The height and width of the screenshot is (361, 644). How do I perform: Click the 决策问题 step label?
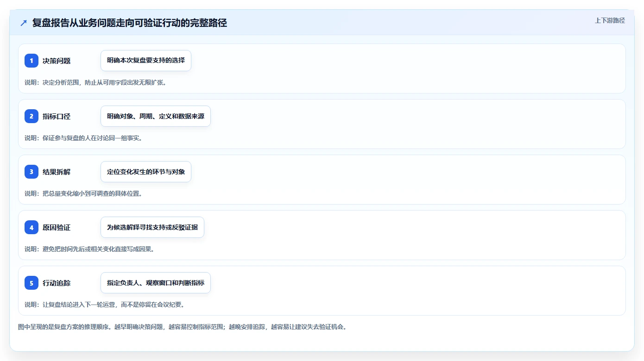tap(57, 61)
